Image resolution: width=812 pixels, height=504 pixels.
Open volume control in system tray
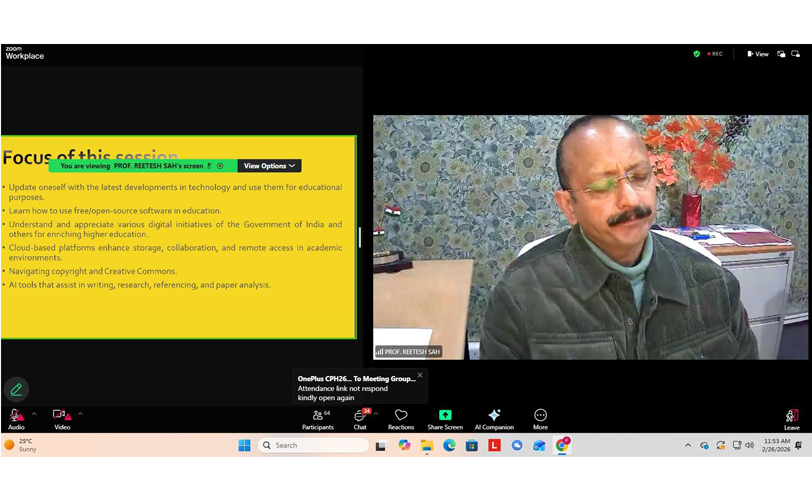749,445
